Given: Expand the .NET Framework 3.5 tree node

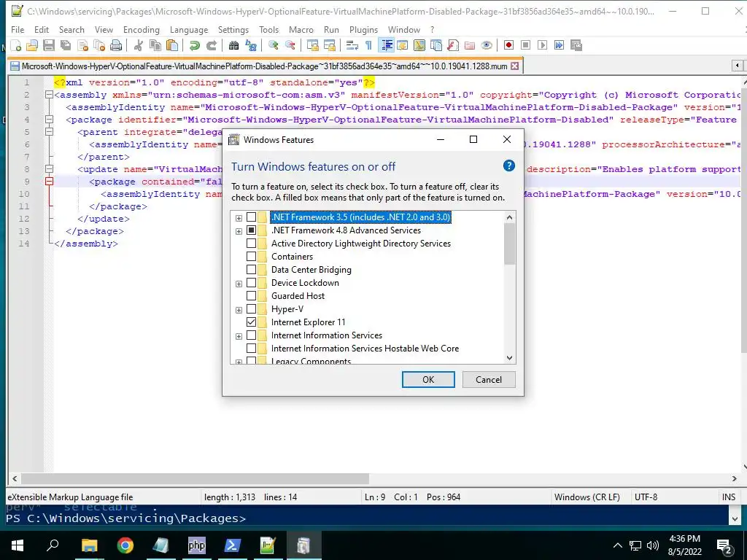Looking at the screenshot, I should [239, 218].
